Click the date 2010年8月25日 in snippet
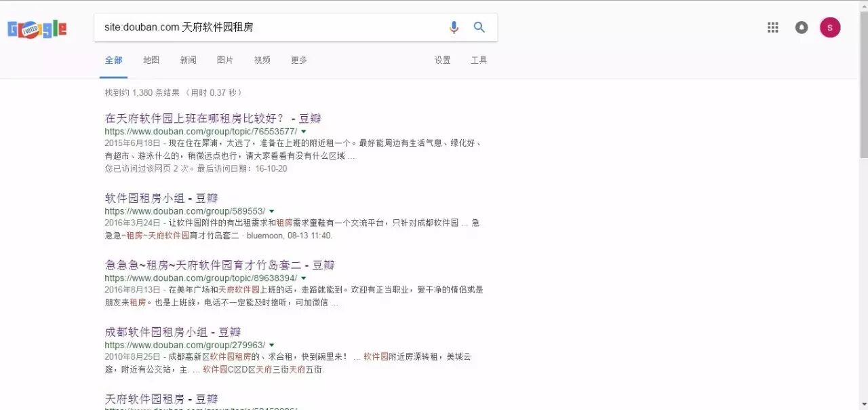This screenshot has width=868, height=410. coord(133,357)
